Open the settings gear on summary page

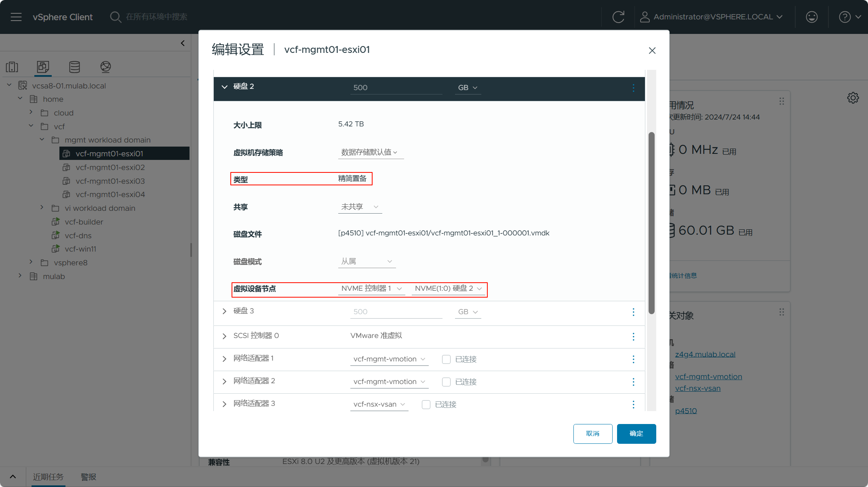pos(853,98)
